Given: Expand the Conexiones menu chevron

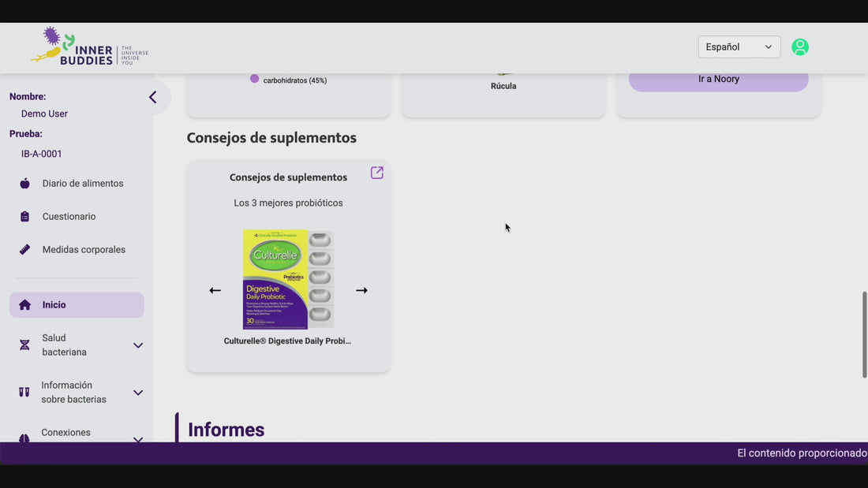Looking at the screenshot, I should pos(138,438).
